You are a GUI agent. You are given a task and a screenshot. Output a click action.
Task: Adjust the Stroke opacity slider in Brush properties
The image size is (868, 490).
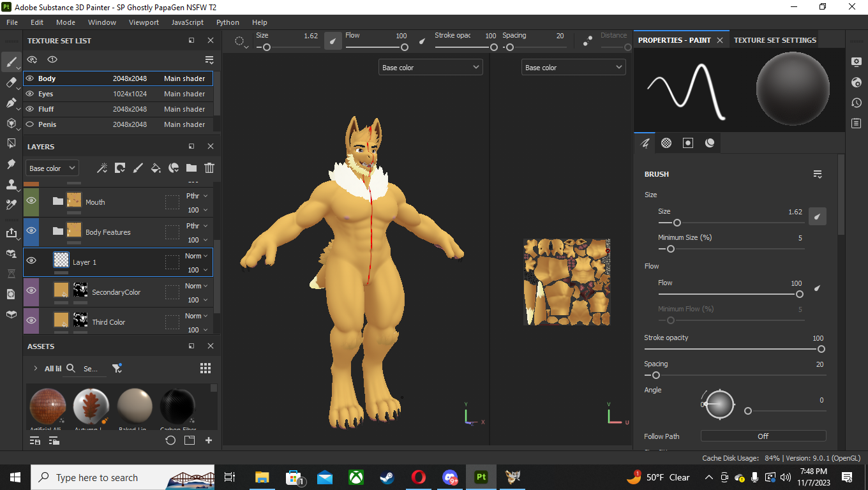pyautogui.click(x=821, y=349)
